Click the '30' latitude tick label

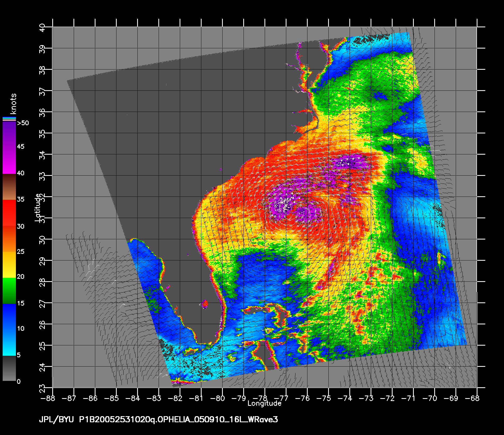(x=42, y=240)
